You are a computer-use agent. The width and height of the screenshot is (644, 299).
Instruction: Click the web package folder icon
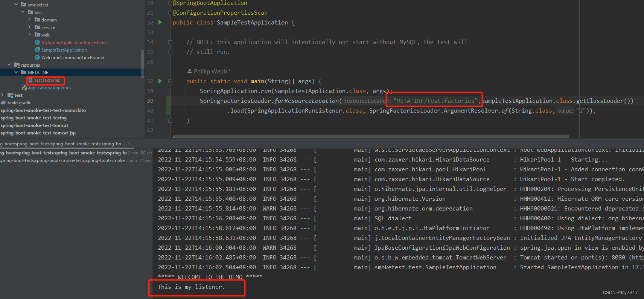tap(37, 35)
